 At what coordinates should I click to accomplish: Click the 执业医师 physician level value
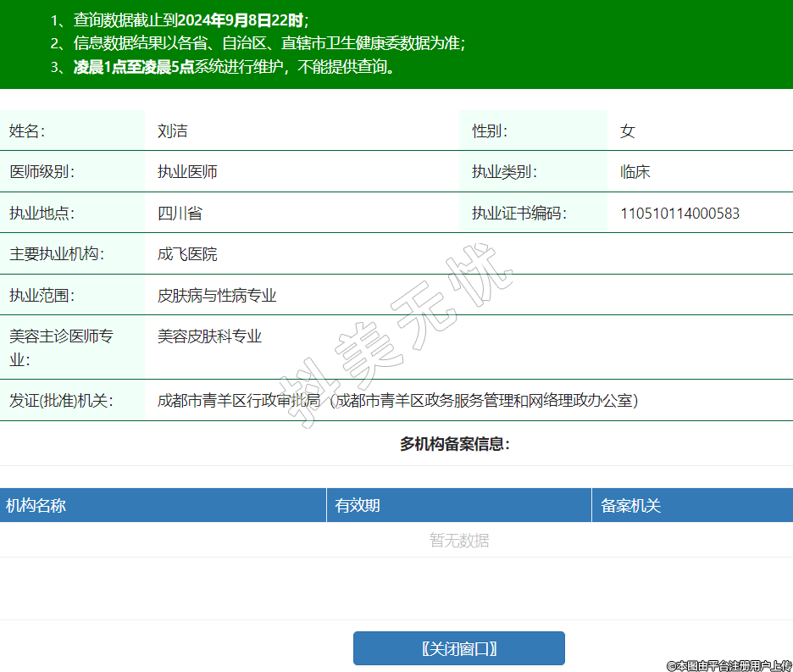(x=187, y=172)
